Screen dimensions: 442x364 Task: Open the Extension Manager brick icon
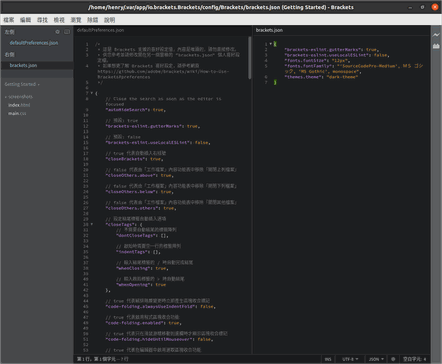(x=436, y=46)
